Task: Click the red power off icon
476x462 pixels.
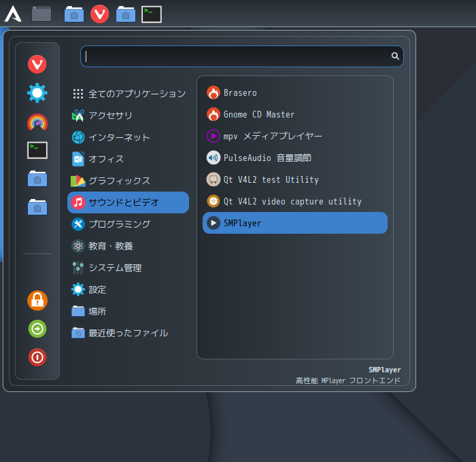Action: [x=37, y=357]
